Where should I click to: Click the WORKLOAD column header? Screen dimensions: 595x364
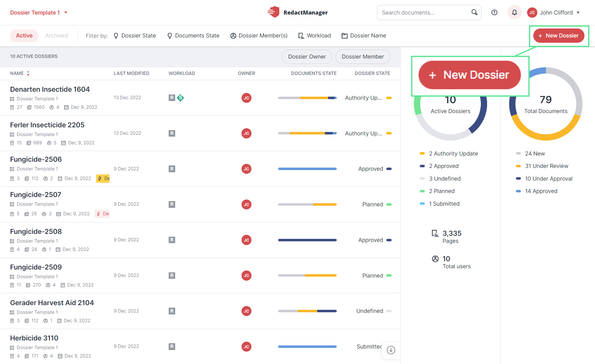[x=182, y=73]
